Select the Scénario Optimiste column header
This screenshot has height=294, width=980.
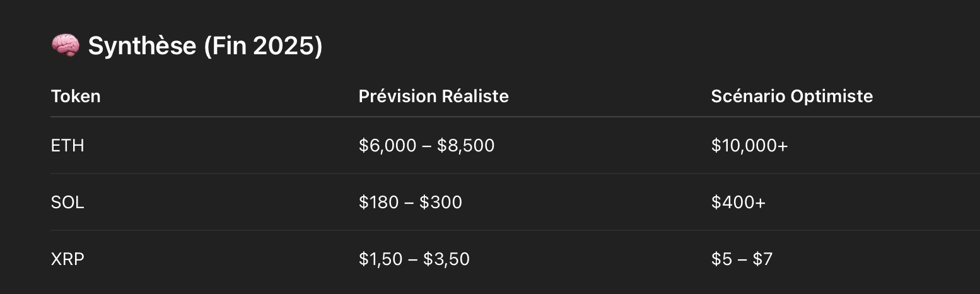click(792, 96)
